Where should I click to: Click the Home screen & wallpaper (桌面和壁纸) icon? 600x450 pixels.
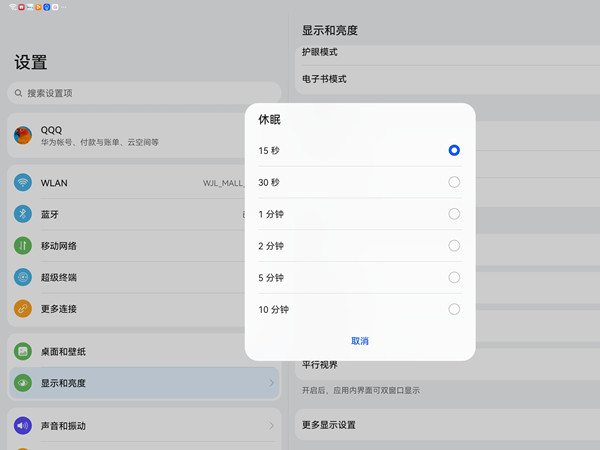[23, 351]
